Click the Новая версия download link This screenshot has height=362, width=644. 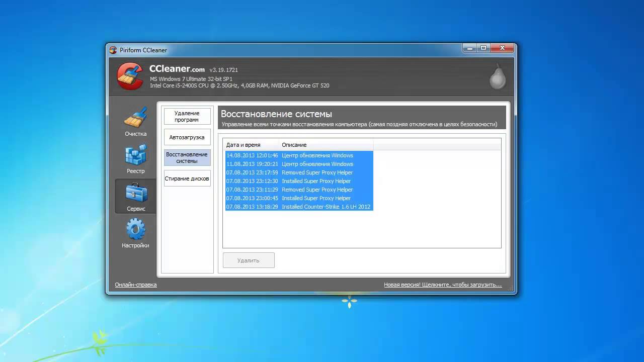click(443, 285)
